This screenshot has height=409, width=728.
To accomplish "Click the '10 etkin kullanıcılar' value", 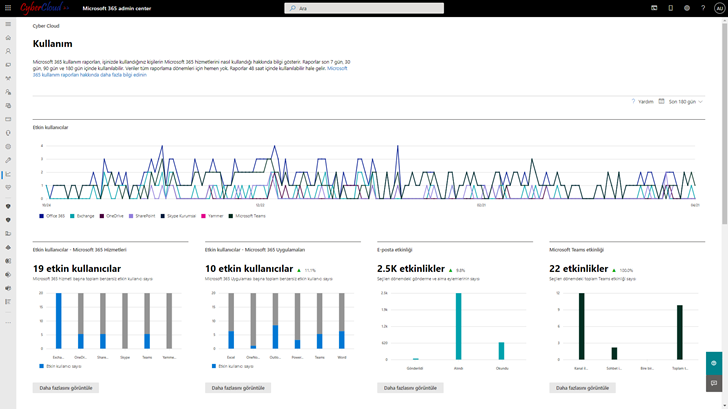I will coord(249,269).
